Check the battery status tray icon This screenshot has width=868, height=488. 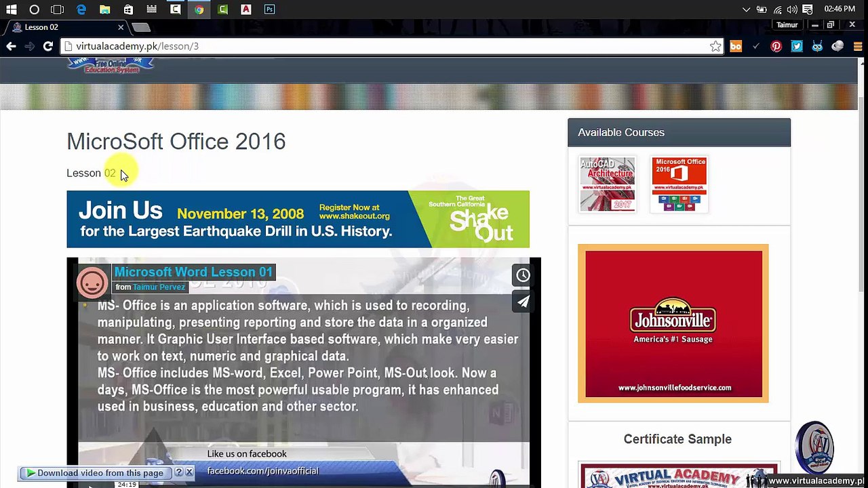tap(762, 9)
